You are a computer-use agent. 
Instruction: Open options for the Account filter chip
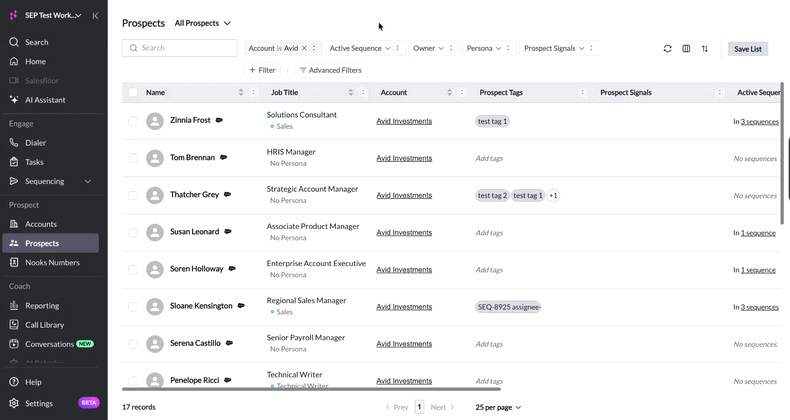tap(314, 48)
